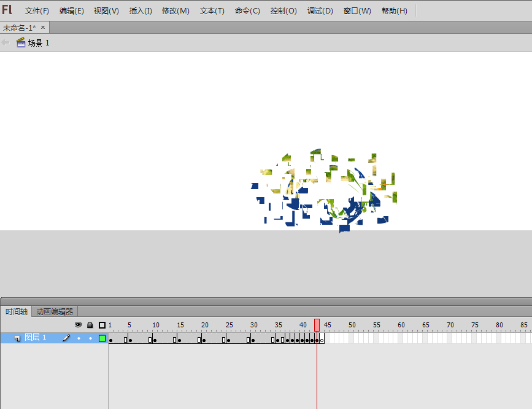
Task: Click the 场景 1 breadcrumb label
Action: coord(39,43)
